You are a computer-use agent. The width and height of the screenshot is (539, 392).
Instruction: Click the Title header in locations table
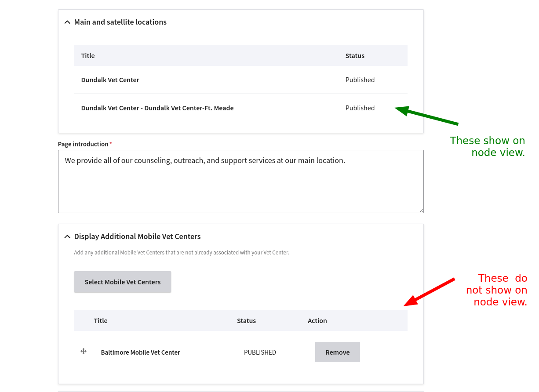pyautogui.click(x=88, y=56)
